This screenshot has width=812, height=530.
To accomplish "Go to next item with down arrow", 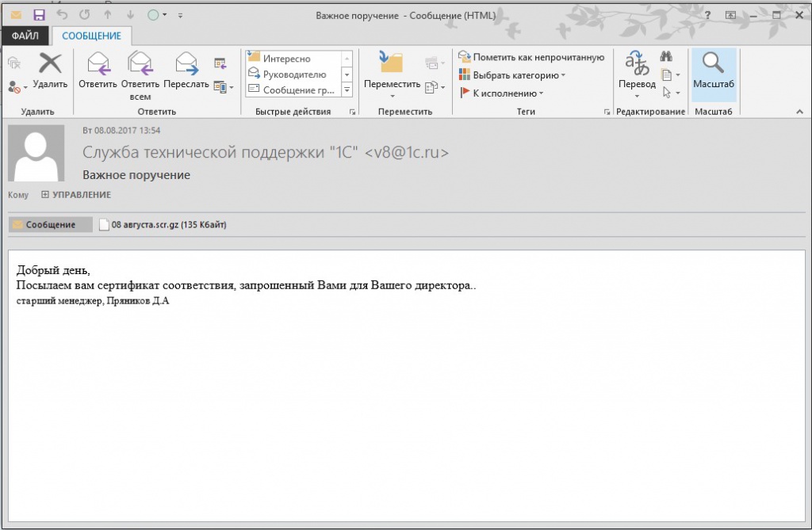I will coord(130,15).
